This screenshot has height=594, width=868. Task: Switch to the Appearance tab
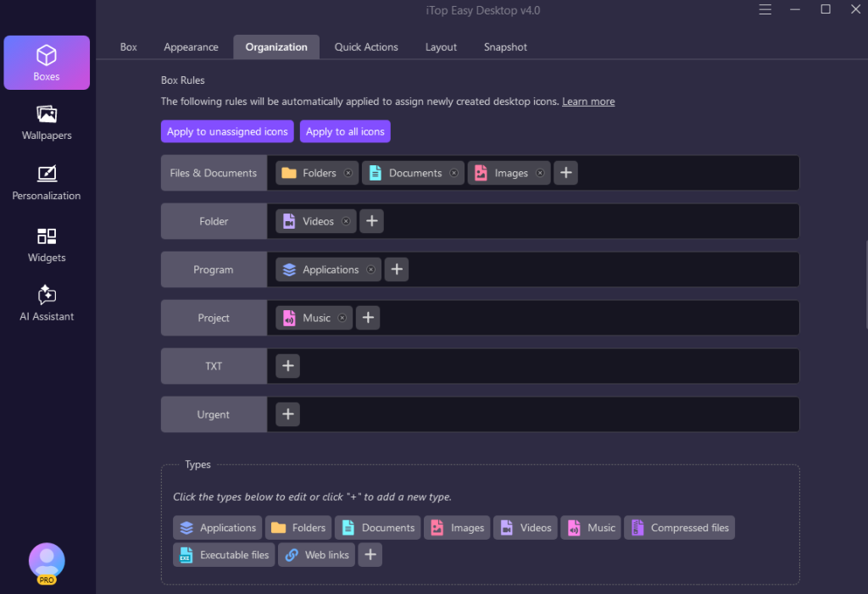click(191, 47)
